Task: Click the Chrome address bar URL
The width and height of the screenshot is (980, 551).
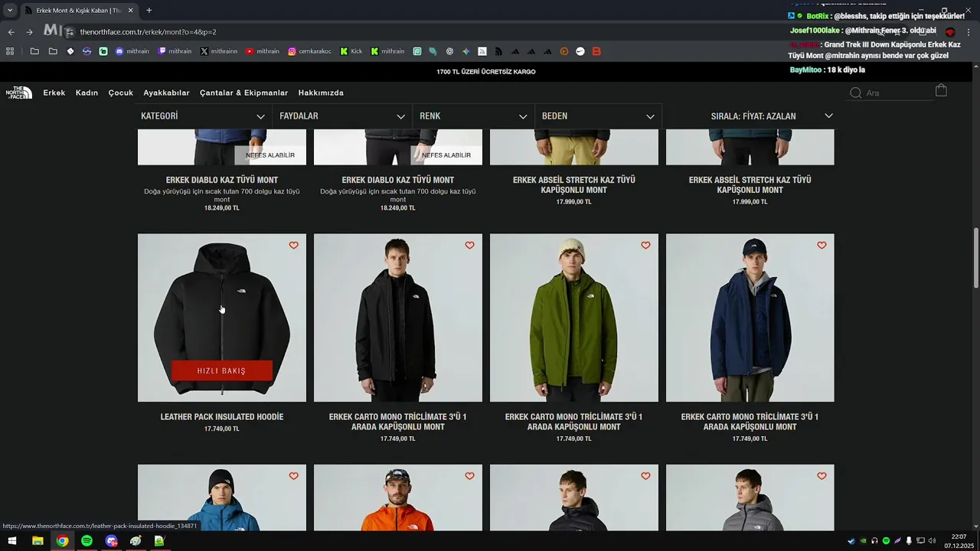Action: [148, 32]
